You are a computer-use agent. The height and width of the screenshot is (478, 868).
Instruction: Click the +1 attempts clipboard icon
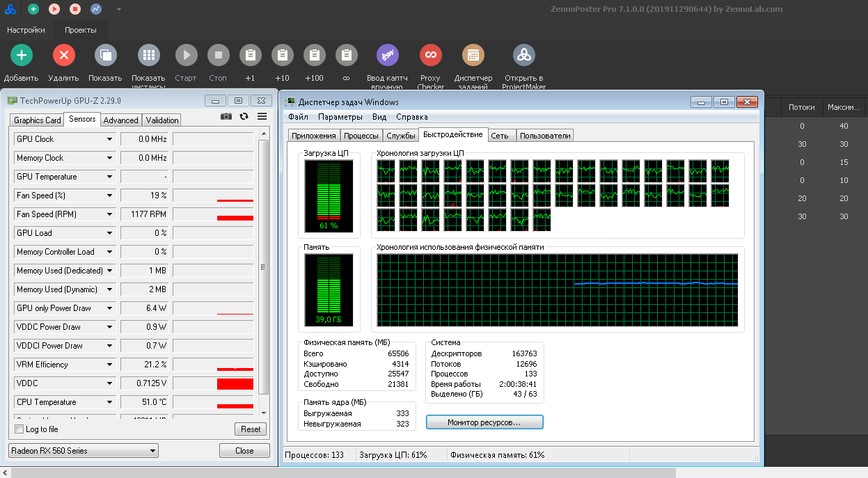pos(251,55)
